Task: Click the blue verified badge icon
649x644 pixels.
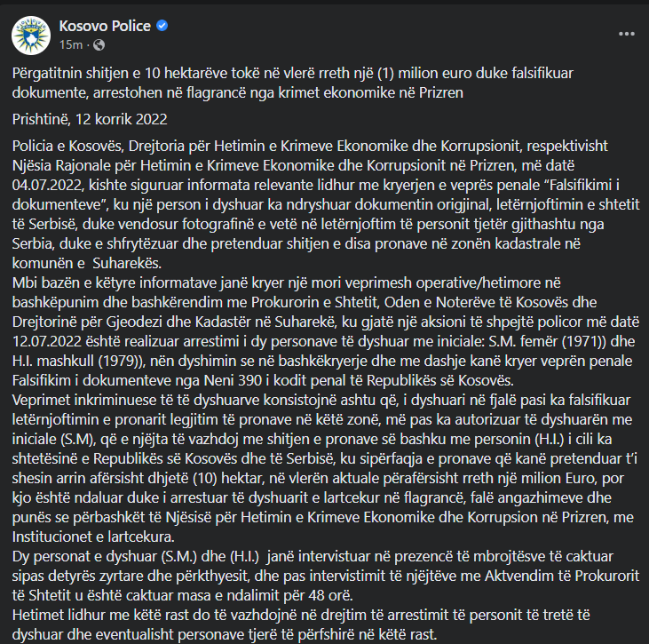Action: coord(162,26)
